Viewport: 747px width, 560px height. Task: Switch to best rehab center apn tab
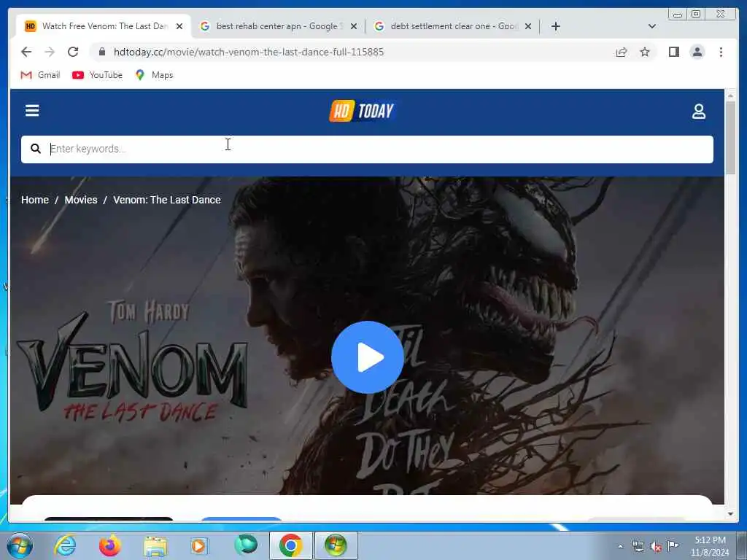pos(278,26)
